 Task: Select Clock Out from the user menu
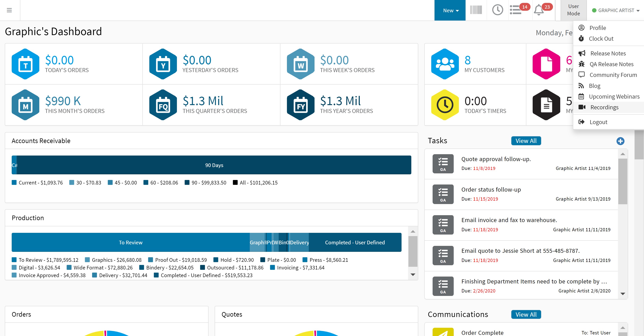[601, 39]
